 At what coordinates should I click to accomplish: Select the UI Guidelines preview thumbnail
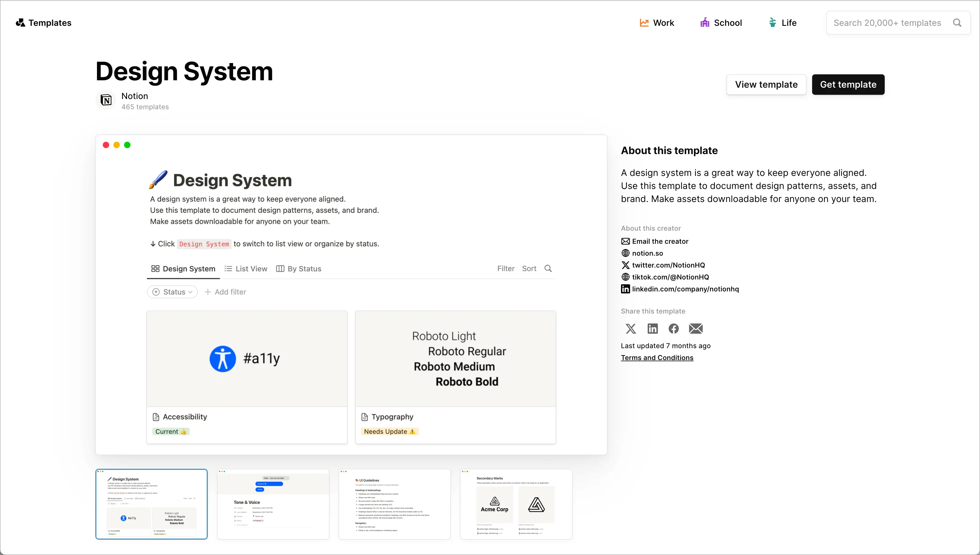tap(395, 504)
